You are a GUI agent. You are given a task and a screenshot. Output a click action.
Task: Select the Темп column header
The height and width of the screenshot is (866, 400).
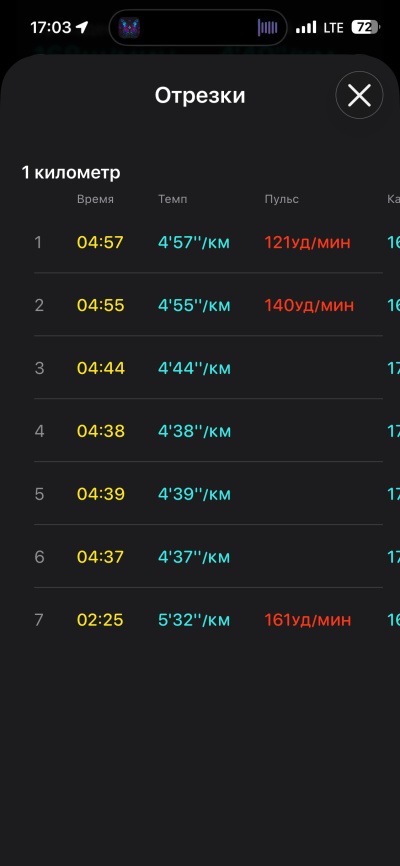(x=172, y=199)
